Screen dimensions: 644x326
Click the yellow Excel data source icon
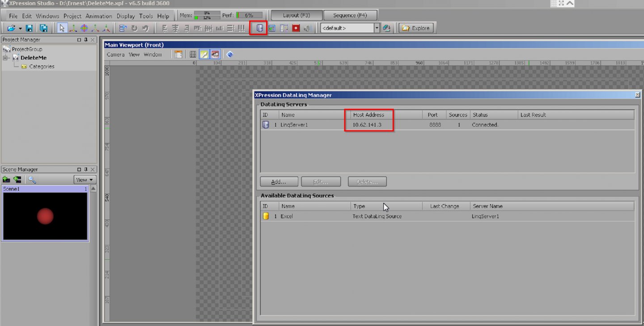tap(266, 216)
